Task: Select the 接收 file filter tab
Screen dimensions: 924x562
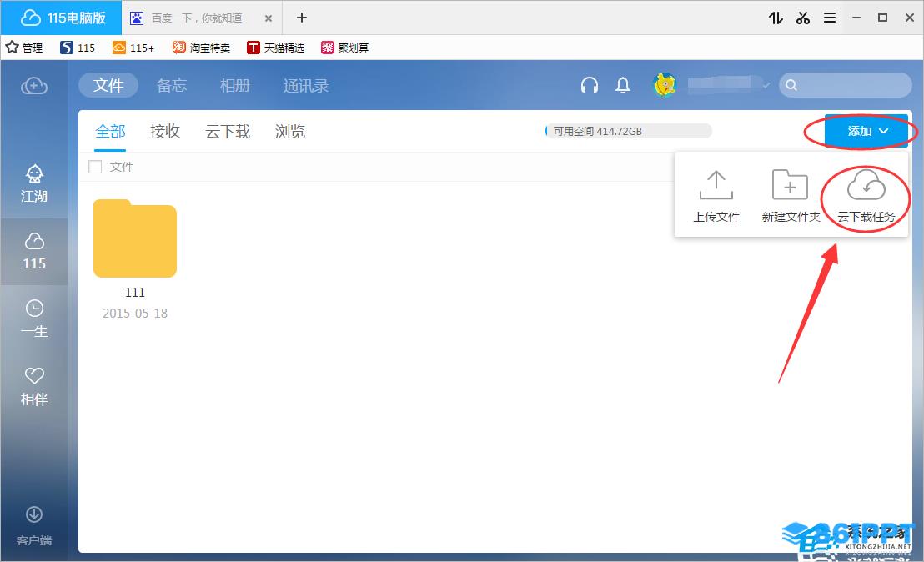Action: 165,132
